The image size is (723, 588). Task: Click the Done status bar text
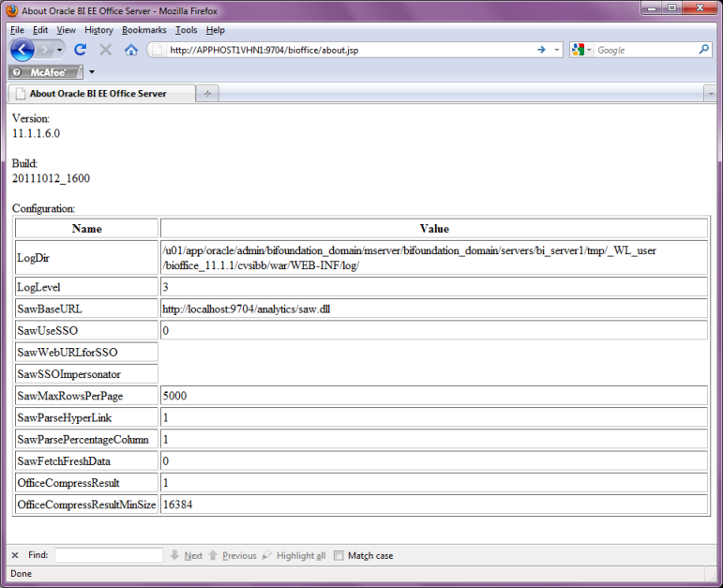click(x=22, y=574)
